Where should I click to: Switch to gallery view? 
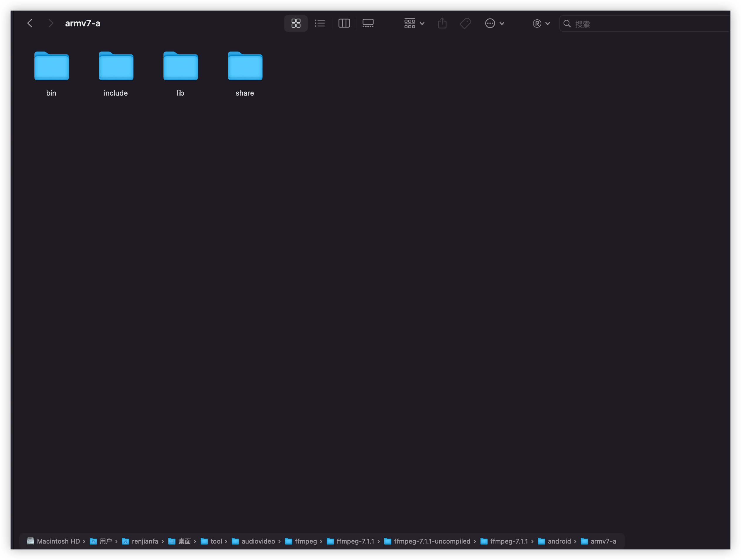pos(368,23)
